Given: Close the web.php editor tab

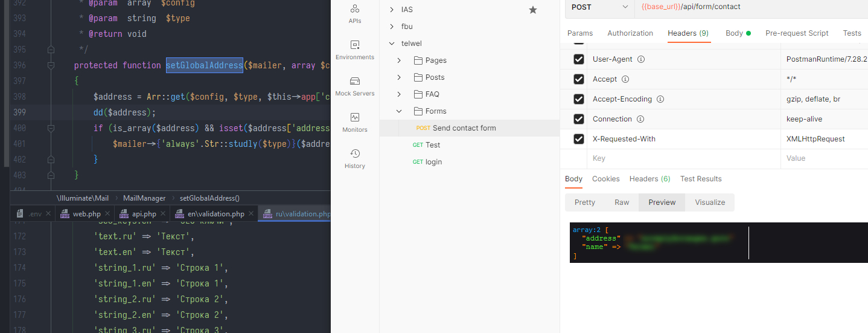Looking at the screenshot, I should click(107, 213).
